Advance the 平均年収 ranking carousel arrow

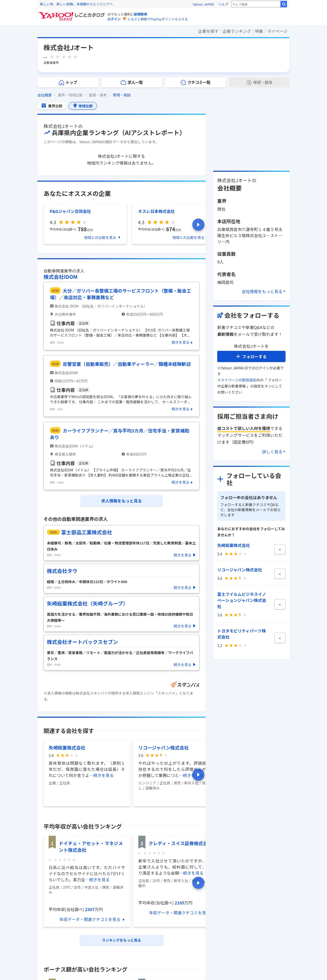pos(198,883)
